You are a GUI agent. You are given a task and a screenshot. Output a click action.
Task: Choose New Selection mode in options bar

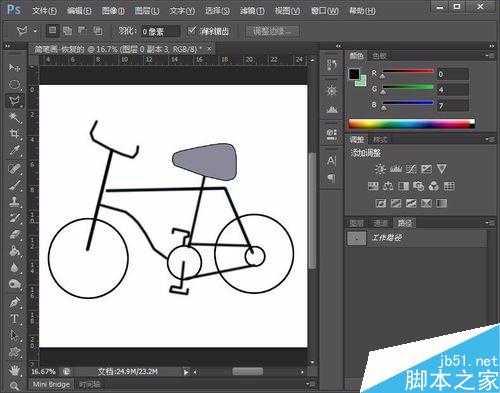[52, 31]
